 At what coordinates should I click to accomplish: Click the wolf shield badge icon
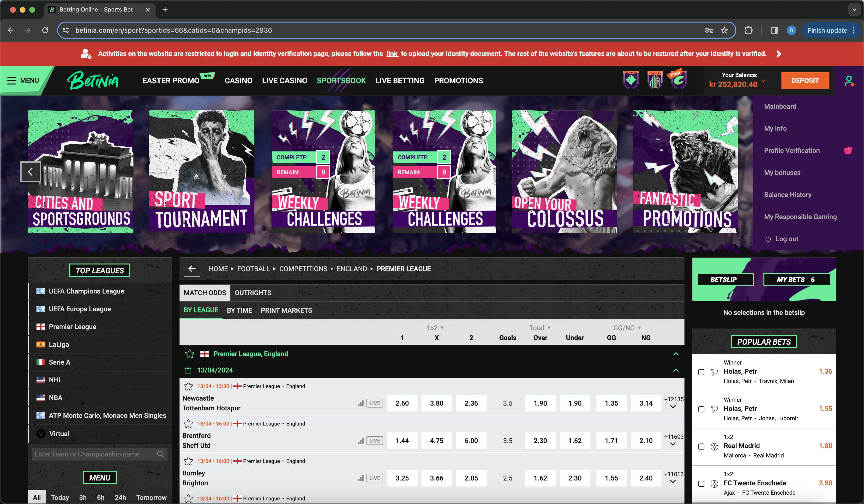(x=631, y=80)
